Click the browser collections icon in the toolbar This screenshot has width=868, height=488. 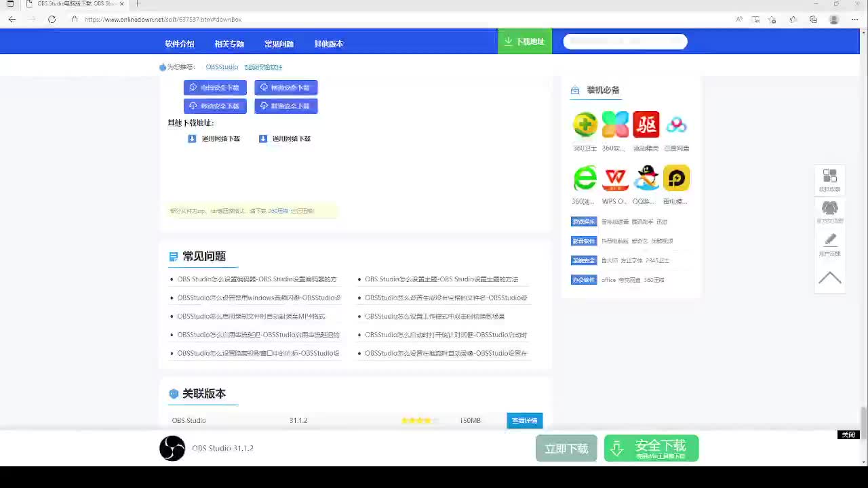coord(813,20)
